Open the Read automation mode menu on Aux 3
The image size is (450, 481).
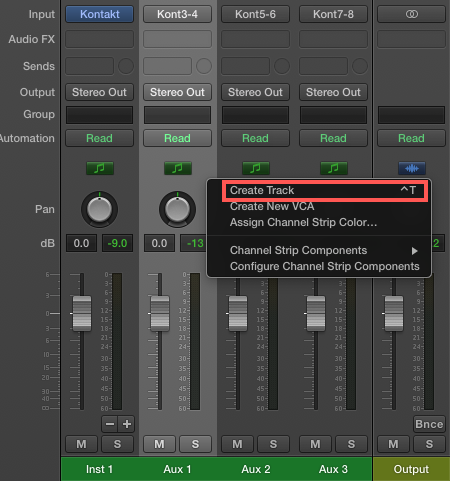click(334, 138)
